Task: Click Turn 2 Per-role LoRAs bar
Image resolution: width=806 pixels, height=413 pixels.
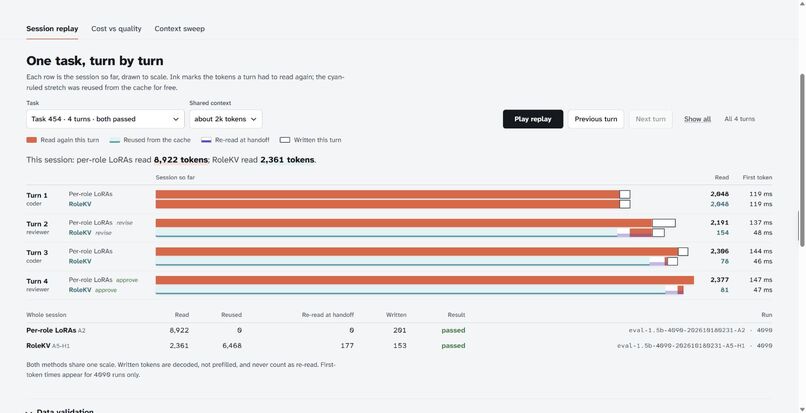Action: tap(415, 223)
